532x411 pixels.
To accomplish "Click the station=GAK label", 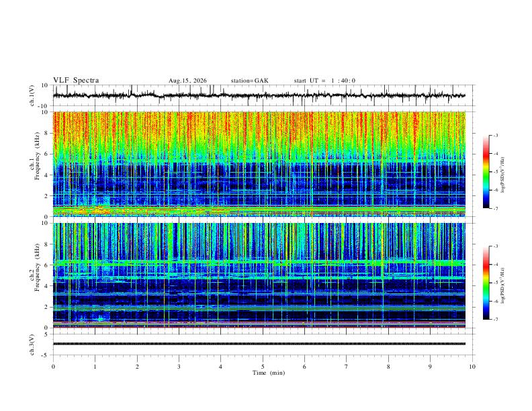I will point(249,81).
